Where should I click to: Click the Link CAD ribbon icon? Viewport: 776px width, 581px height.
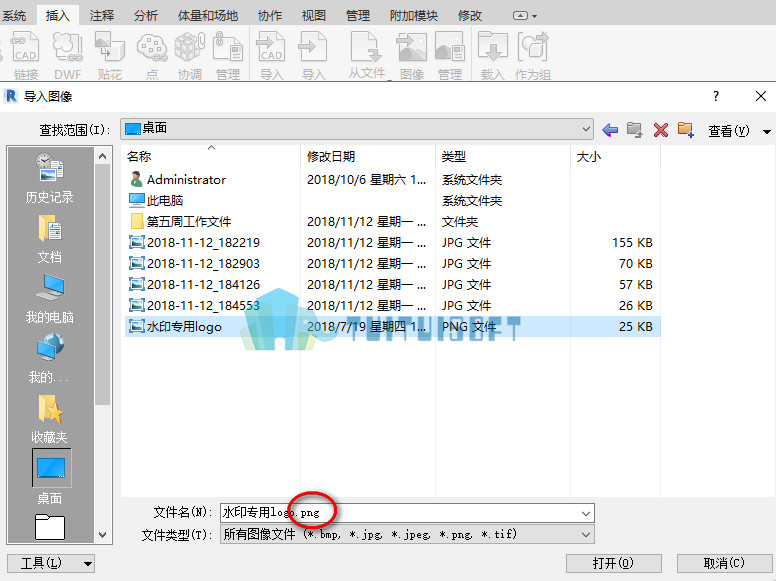pyautogui.click(x=25, y=47)
